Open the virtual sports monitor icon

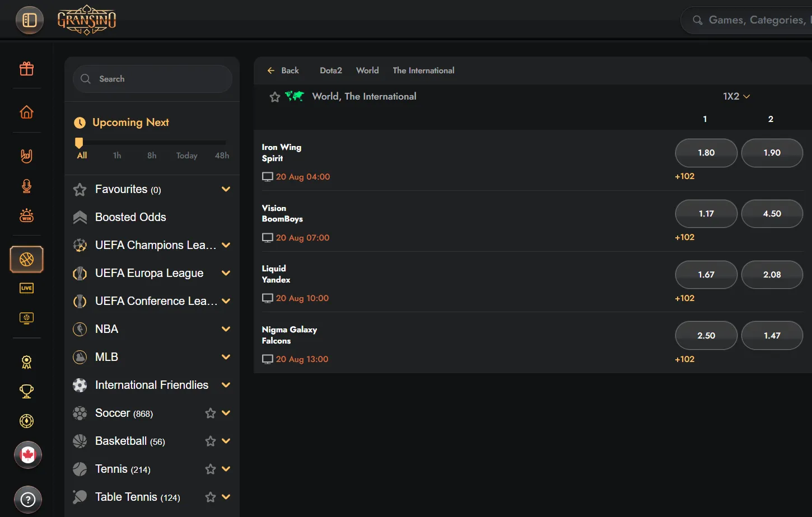[x=26, y=318]
